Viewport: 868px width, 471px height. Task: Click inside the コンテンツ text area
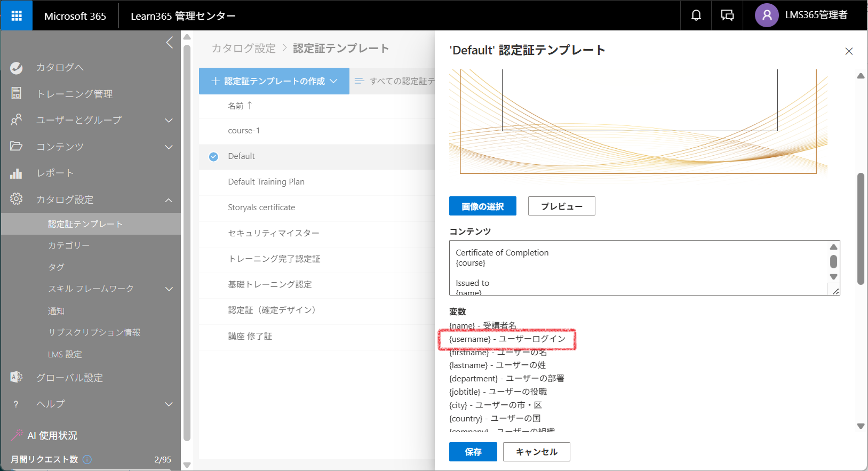[x=635, y=268]
